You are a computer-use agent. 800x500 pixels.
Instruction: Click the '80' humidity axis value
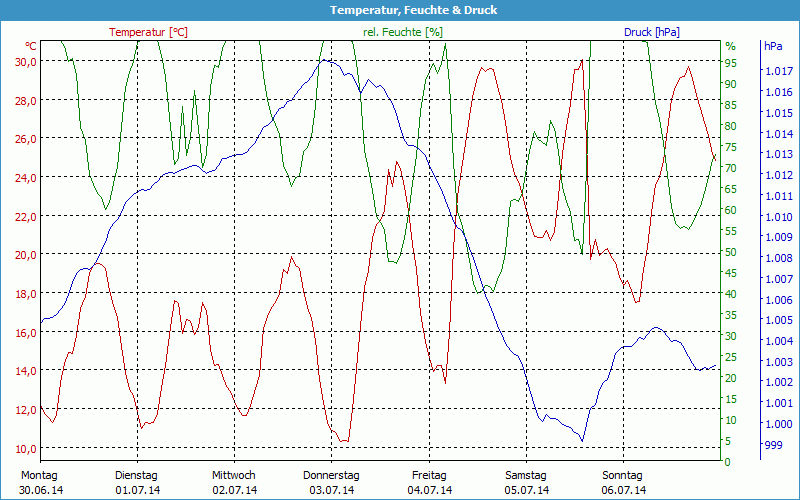click(x=731, y=126)
